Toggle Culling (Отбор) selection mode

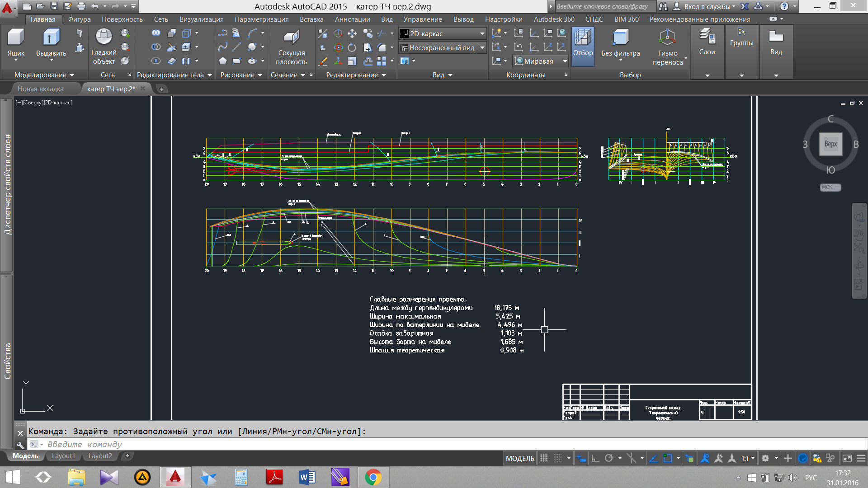coord(583,46)
